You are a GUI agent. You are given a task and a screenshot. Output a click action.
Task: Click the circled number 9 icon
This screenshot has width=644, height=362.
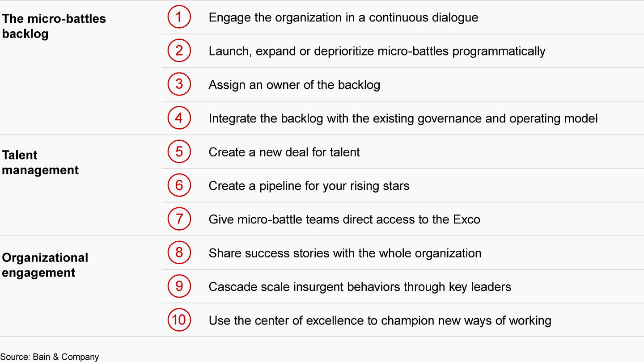pos(179,286)
